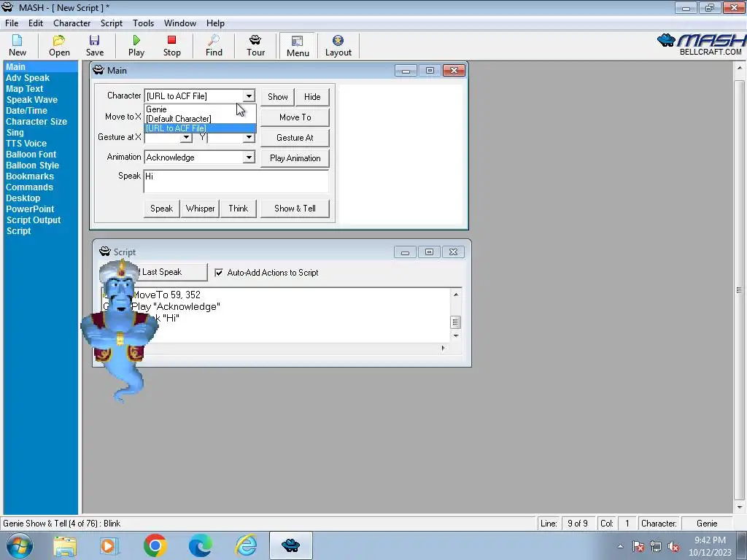Choose Genie from the Character list
The image size is (747, 560).
point(200,109)
